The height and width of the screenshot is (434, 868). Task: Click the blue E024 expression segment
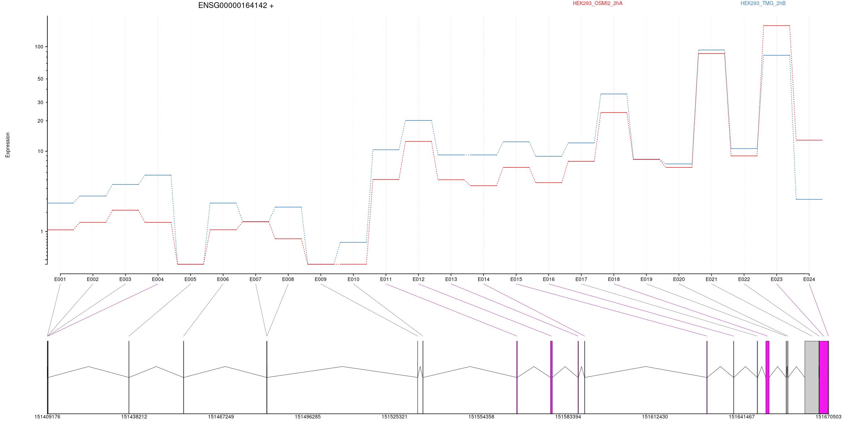tap(809, 199)
